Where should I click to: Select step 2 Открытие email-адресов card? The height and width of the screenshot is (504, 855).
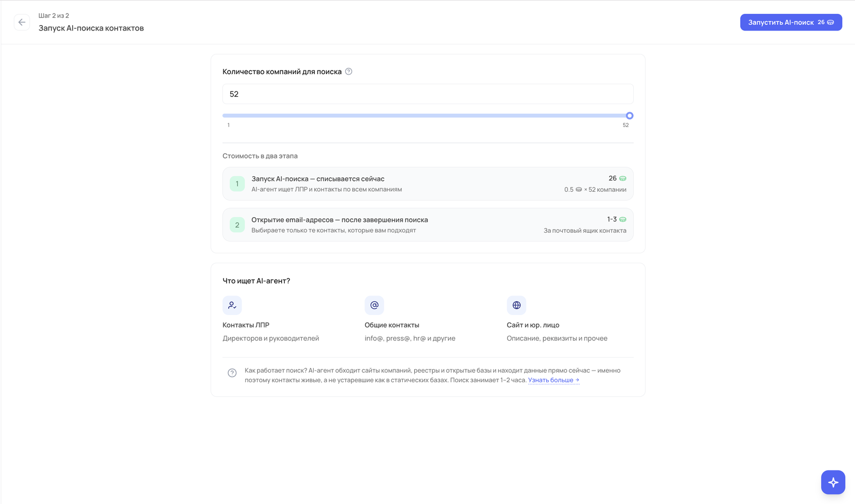[x=428, y=225]
